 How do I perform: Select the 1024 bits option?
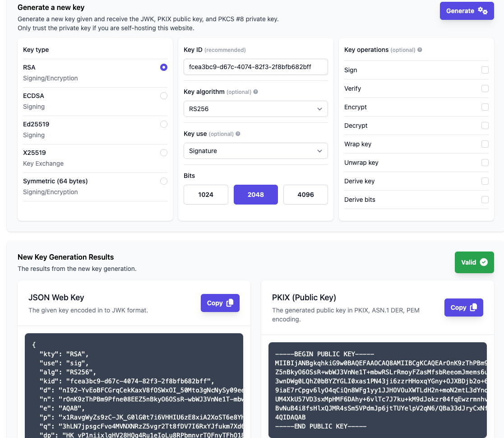pos(206,194)
